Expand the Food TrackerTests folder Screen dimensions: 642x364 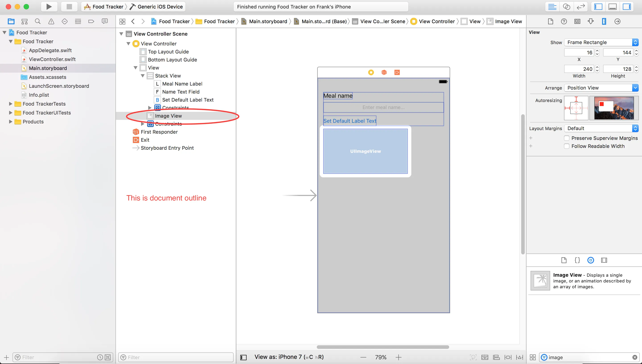pos(10,104)
